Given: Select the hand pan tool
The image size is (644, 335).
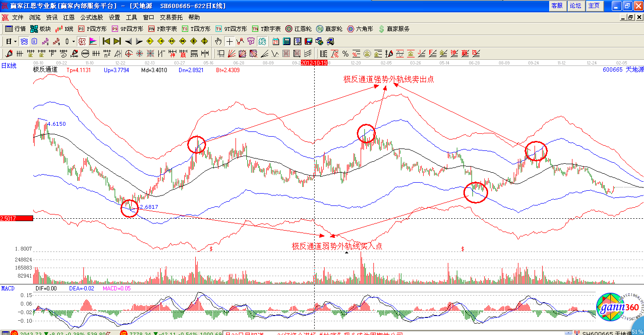Looking at the screenshot, I should pos(218,41).
